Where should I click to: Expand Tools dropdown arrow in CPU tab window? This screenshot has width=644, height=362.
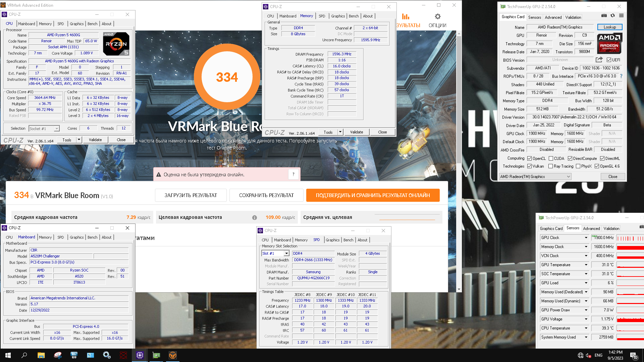coord(79,140)
